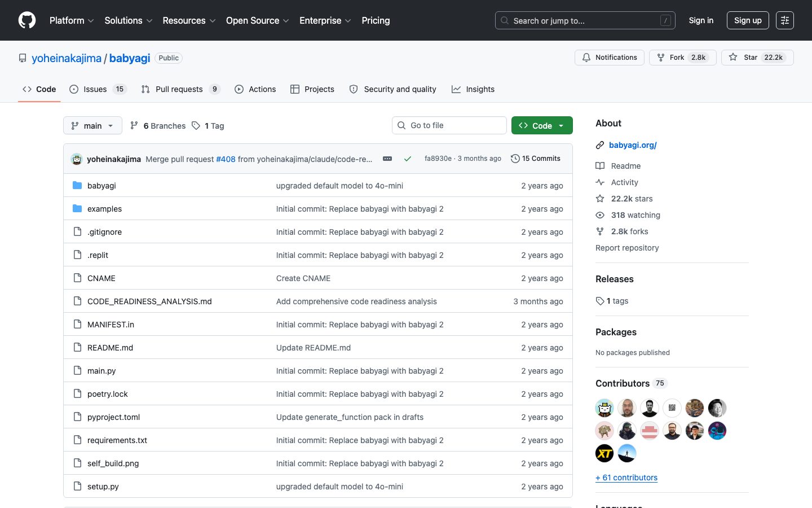Open the .replit file
The image size is (812, 508).
(x=98, y=255)
